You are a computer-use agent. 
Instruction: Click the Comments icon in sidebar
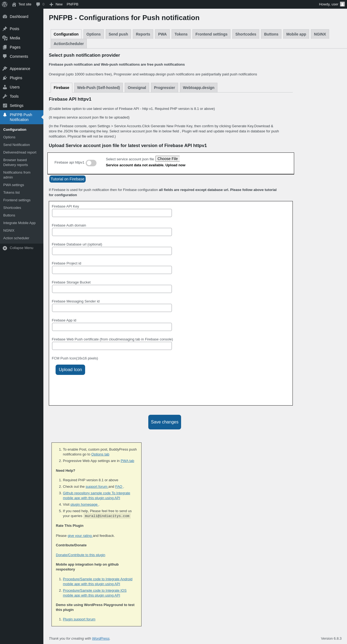click(5, 56)
